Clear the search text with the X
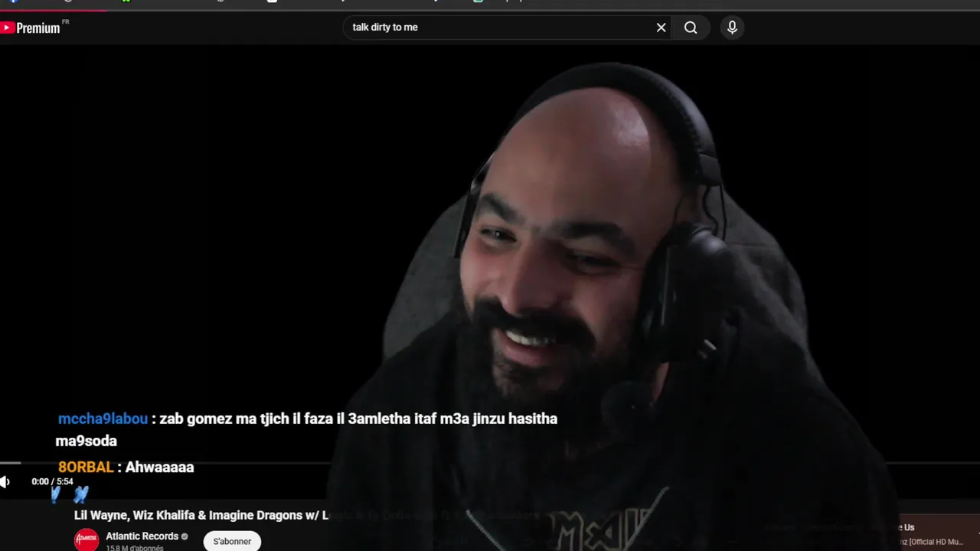This screenshot has width=980, height=551. point(661,28)
